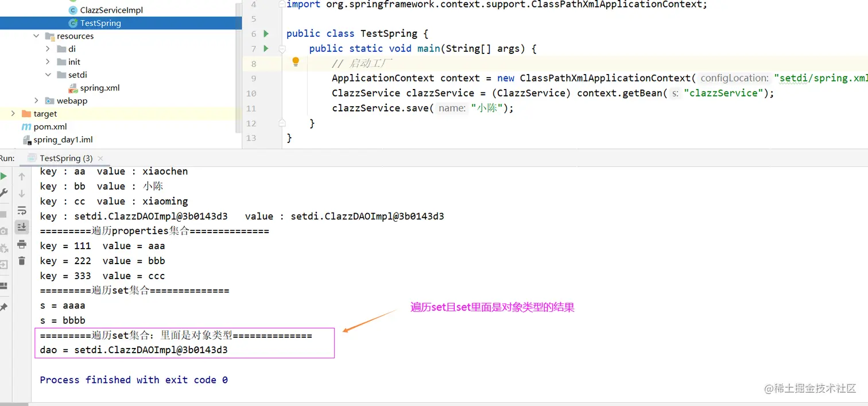
Task: Toggle soft-wrap in console output
Action: point(22,210)
